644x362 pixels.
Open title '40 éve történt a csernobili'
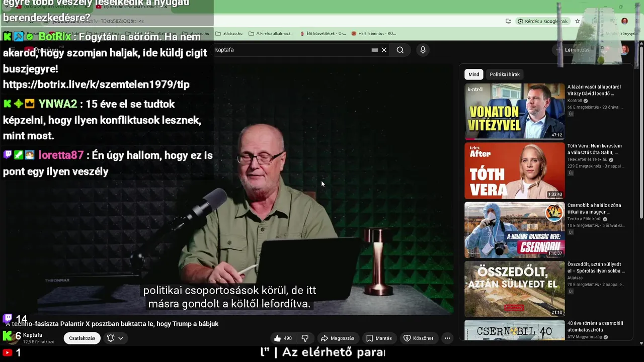pyautogui.click(x=596, y=327)
